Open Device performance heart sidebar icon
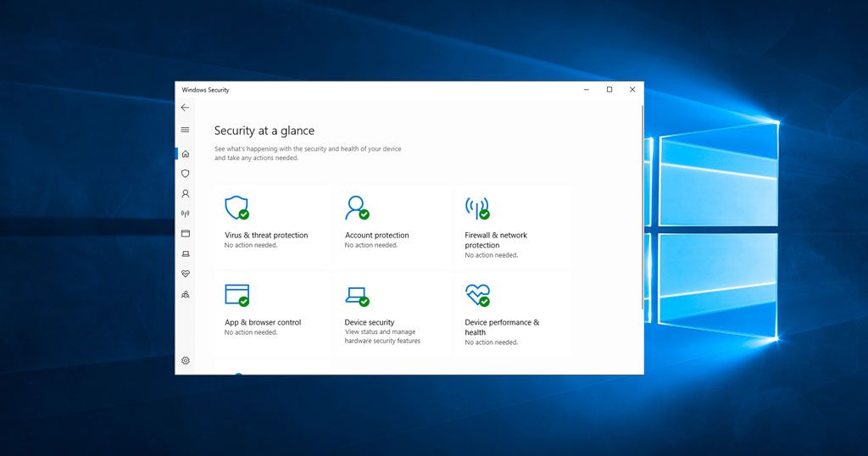This screenshot has width=868, height=456. (186, 274)
